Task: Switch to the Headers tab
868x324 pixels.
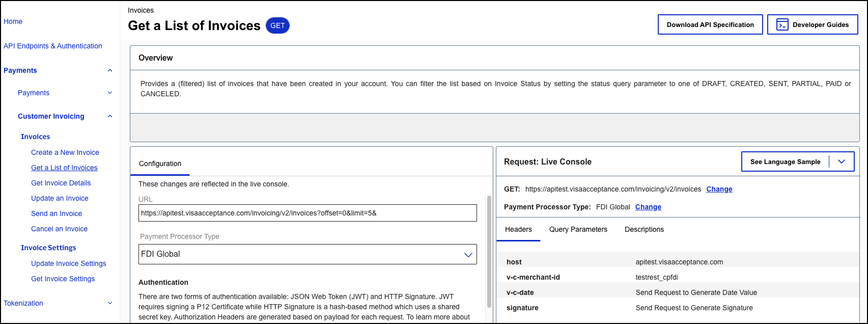Action: pyautogui.click(x=518, y=229)
